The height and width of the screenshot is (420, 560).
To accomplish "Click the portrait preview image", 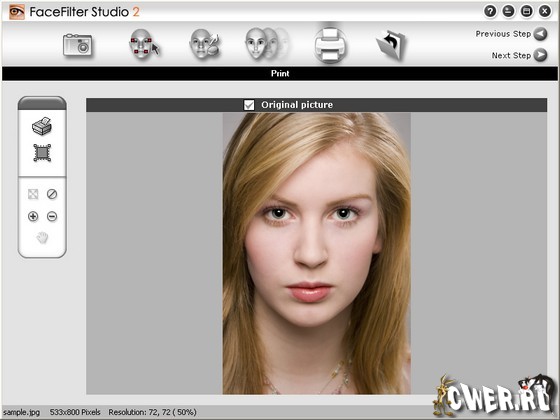I will [316, 254].
